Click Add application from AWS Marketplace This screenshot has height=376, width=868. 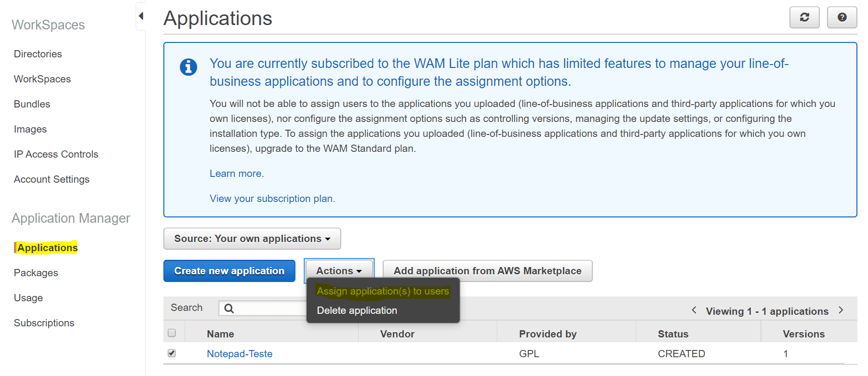487,271
